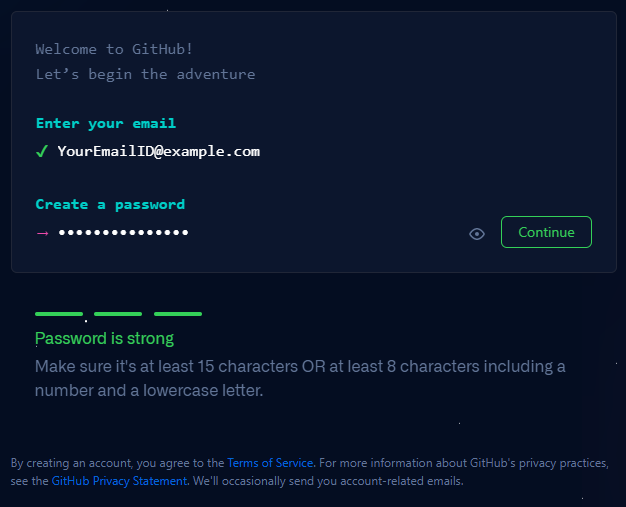Image resolution: width=626 pixels, height=507 pixels.
Task: Click the second green strength bar
Action: (118, 314)
